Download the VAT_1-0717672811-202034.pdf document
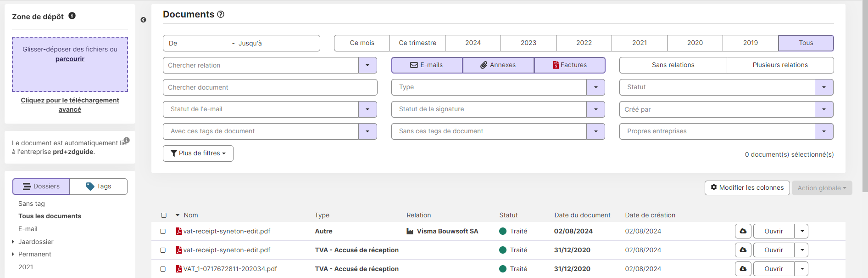The width and height of the screenshot is (868, 278). tap(743, 269)
